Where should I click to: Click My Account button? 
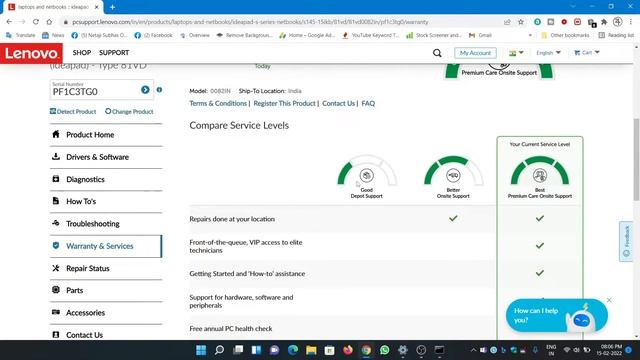475,53
